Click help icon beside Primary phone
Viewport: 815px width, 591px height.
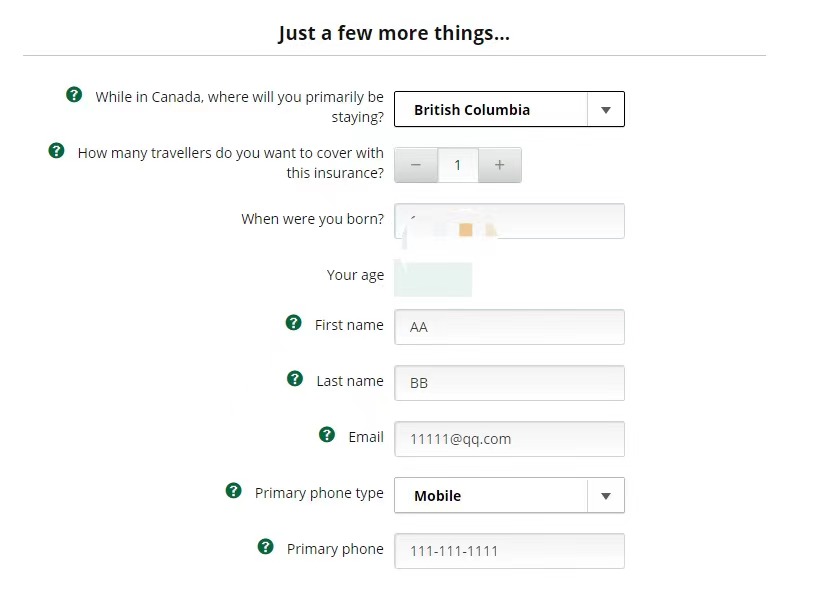tap(266, 547)
